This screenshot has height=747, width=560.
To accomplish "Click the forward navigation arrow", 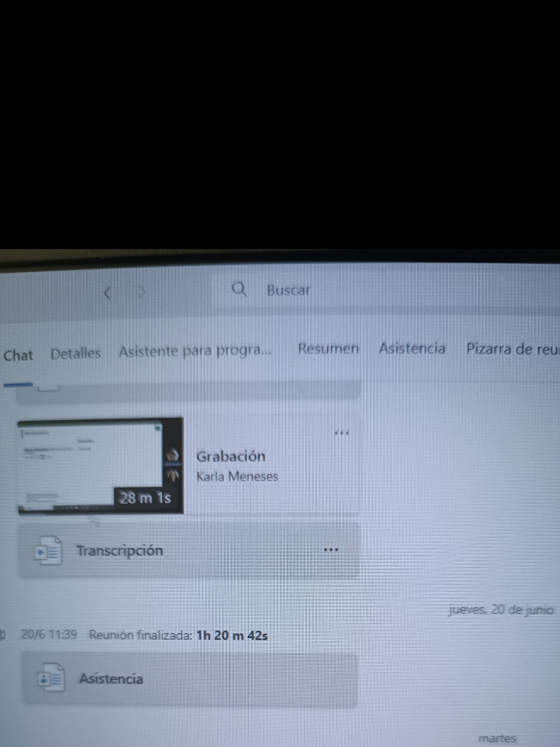I will (142, 293).
